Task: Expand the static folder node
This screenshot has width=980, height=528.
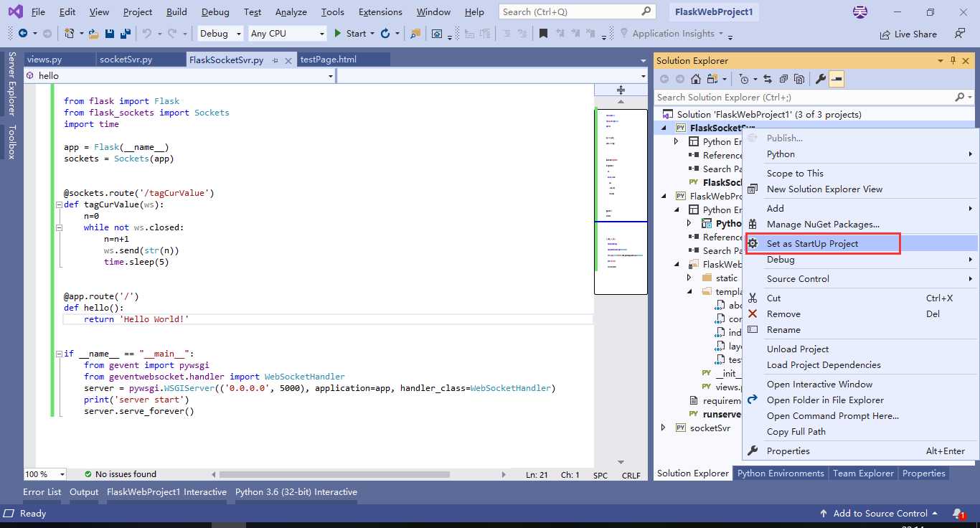Action: coord(689,278)
